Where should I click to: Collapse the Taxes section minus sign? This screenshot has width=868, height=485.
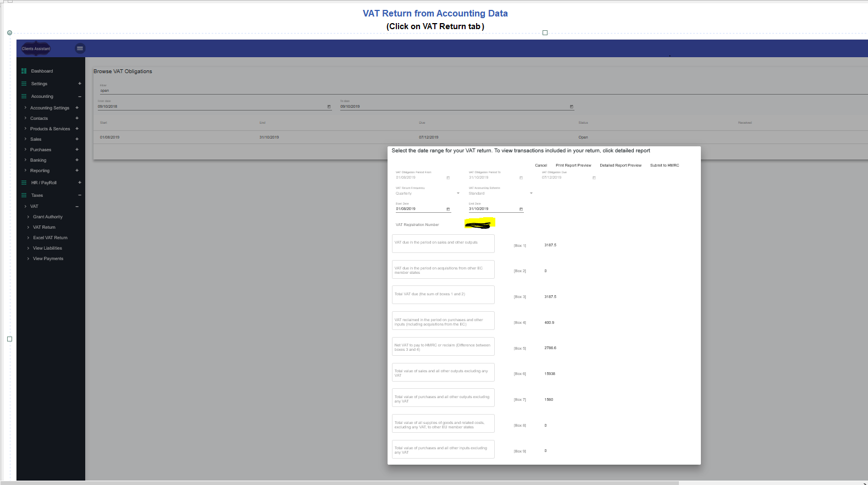(x=80, y=195)
